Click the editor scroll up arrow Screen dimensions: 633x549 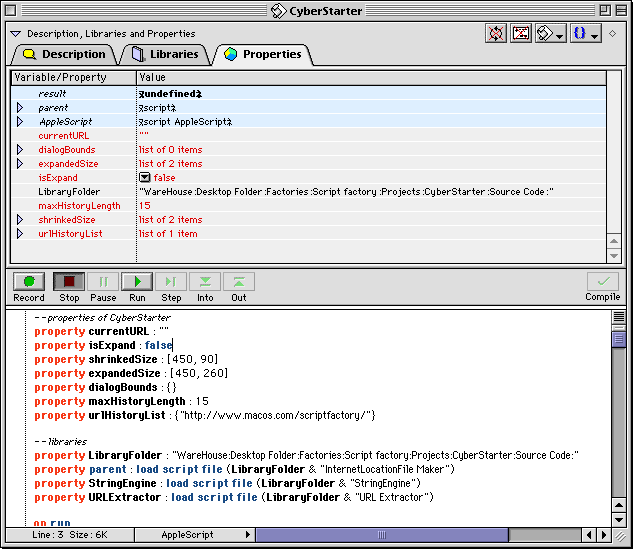[618, 505]
